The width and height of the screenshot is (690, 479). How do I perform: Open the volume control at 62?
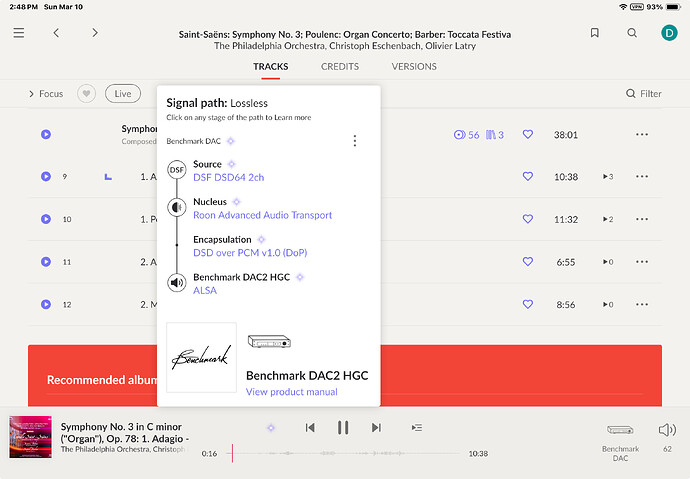coord(667,430)
